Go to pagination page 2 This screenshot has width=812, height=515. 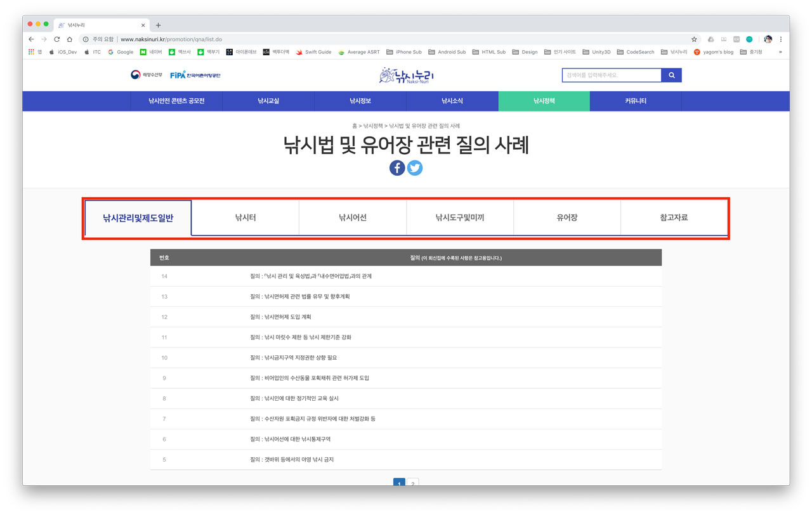(x=413, y=484)
